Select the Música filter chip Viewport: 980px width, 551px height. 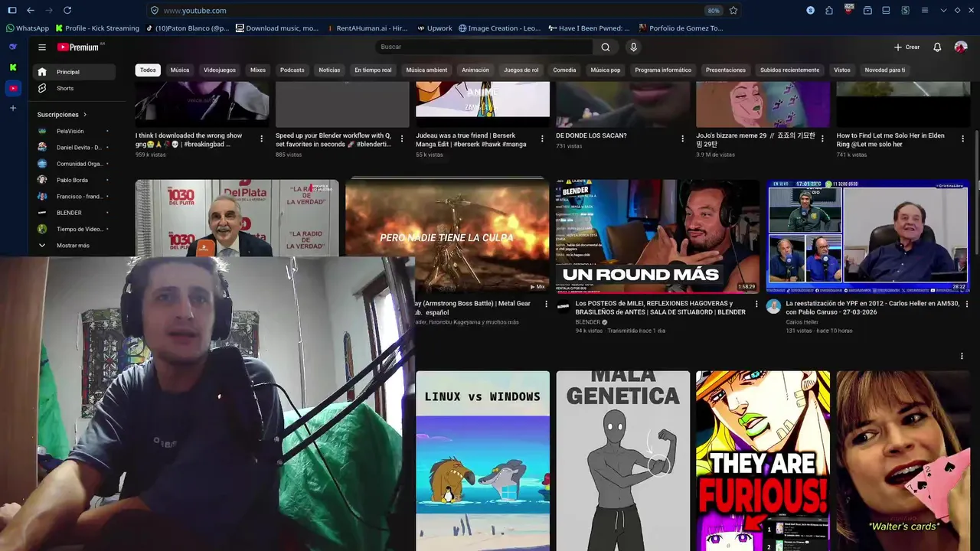click(180, 70)
